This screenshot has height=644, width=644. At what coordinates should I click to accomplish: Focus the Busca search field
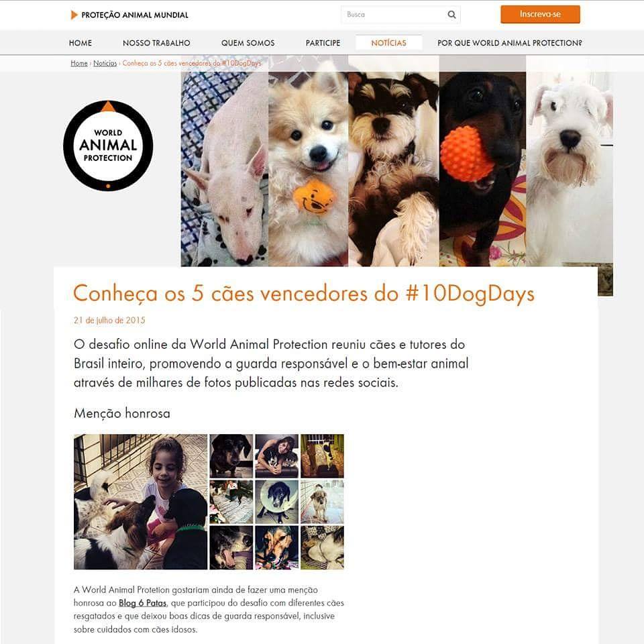[394, 15]
